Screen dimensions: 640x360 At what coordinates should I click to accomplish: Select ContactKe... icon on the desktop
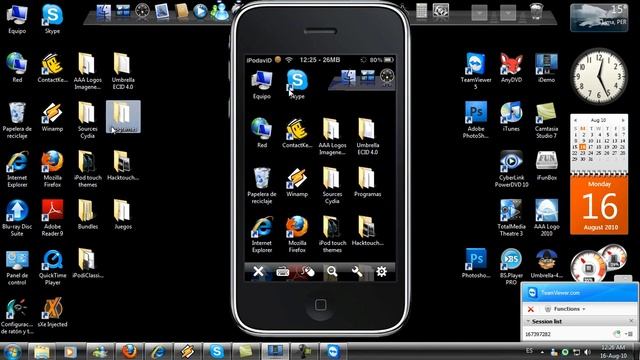[x=52, y=68]
